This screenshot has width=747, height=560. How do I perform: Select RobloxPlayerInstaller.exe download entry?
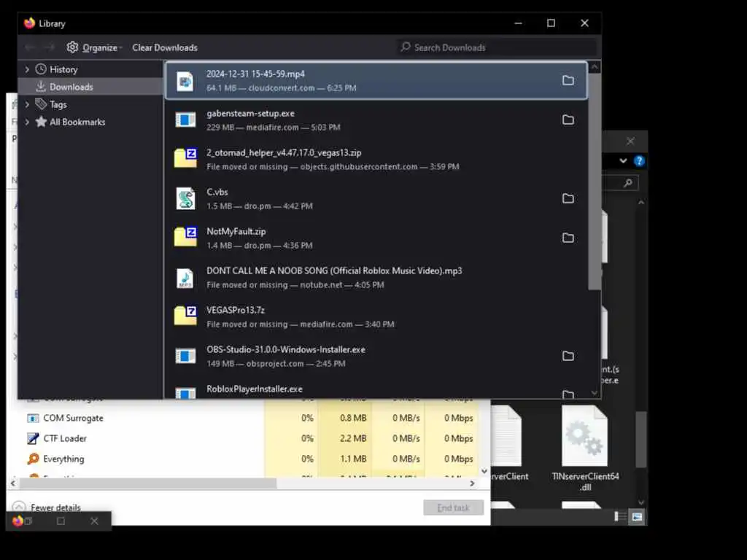click(x=376, y=389)
